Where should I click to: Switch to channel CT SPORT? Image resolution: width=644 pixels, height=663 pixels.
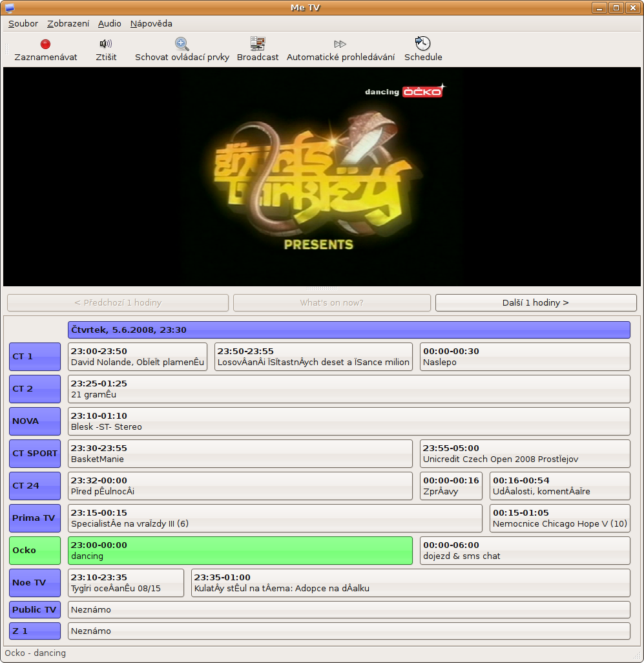click(x=35, y=453)
